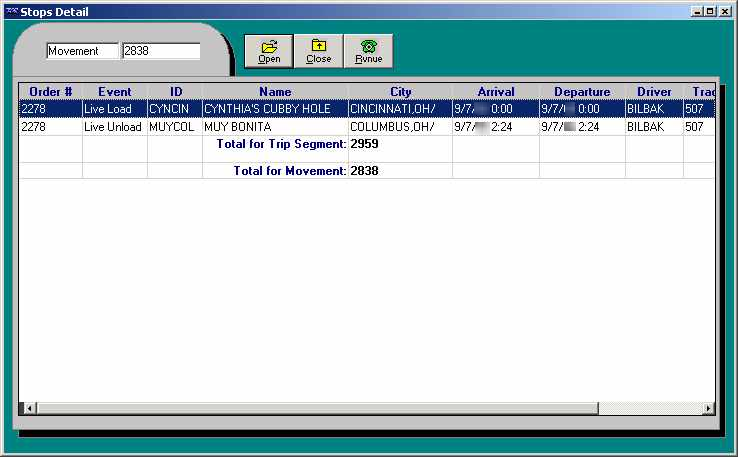Select order 2278 in Live Unload row
Screen dimensions: 738x457
pyautogui.click(x=51, y=127)
